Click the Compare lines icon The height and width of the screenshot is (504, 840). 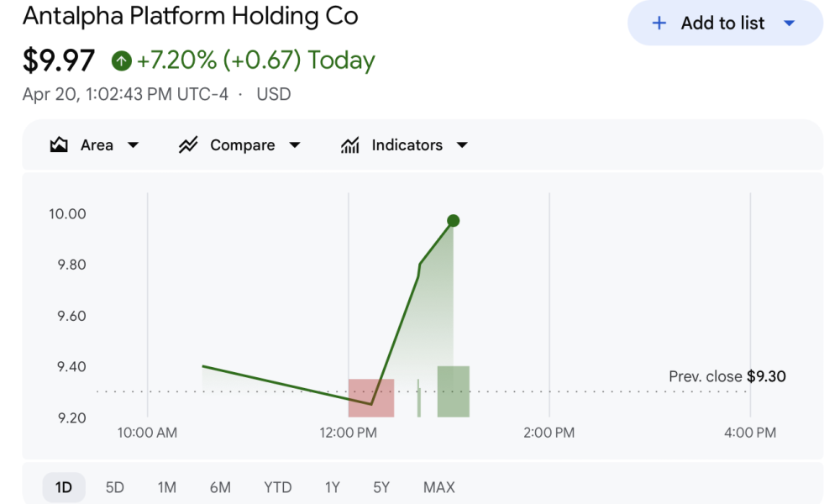click(187, 144)
